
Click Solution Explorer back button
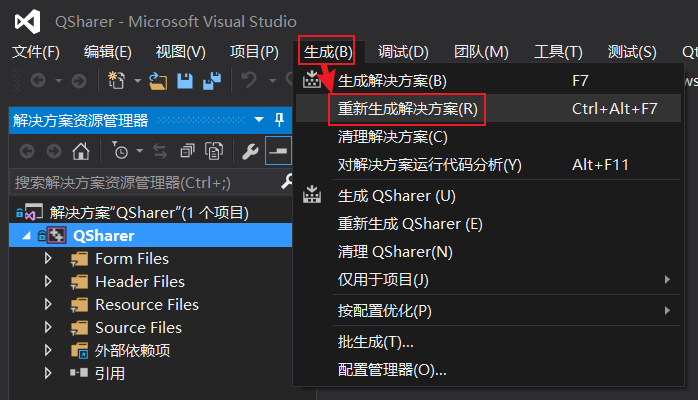(27, 151)
